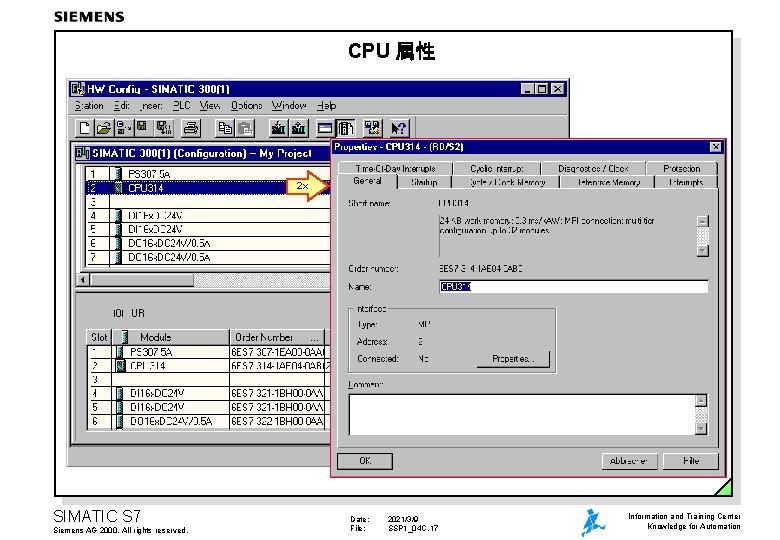
Task: Click the Paste toolbar icon
Action: [x=245, y=128]
